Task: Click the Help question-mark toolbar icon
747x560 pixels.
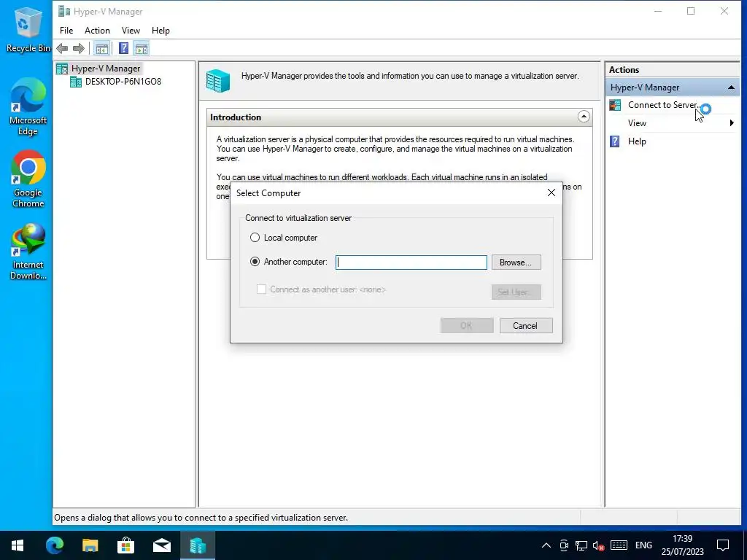Action: (x=123, y=48)
